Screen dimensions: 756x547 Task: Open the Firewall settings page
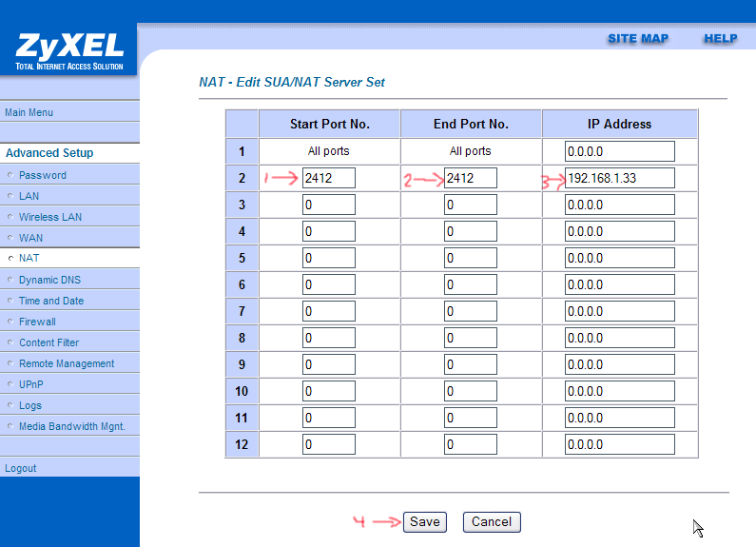point(37,322)
